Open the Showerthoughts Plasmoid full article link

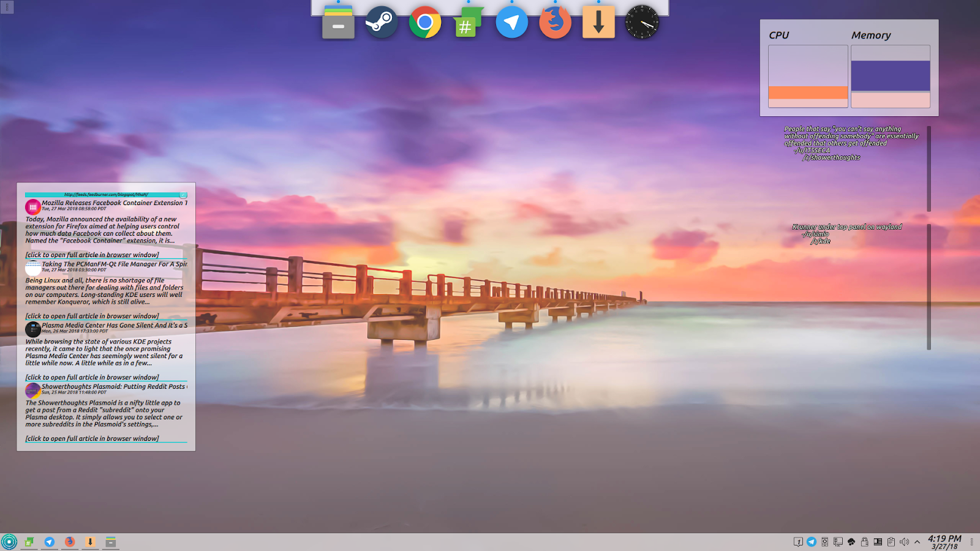(x=92, y=438)
